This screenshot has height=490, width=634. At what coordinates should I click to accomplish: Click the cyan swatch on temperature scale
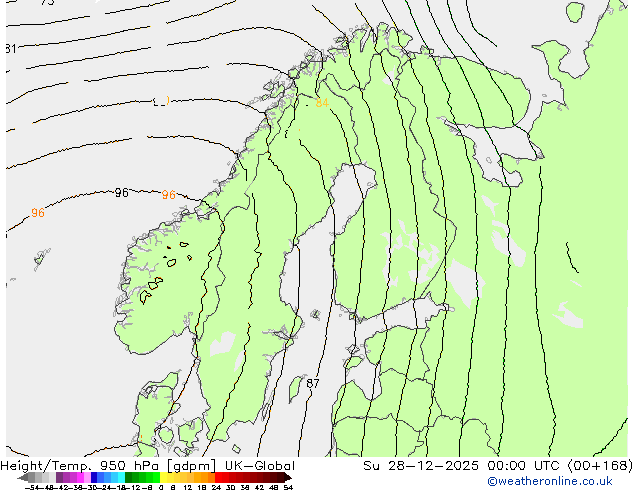[x=121, y=477]
